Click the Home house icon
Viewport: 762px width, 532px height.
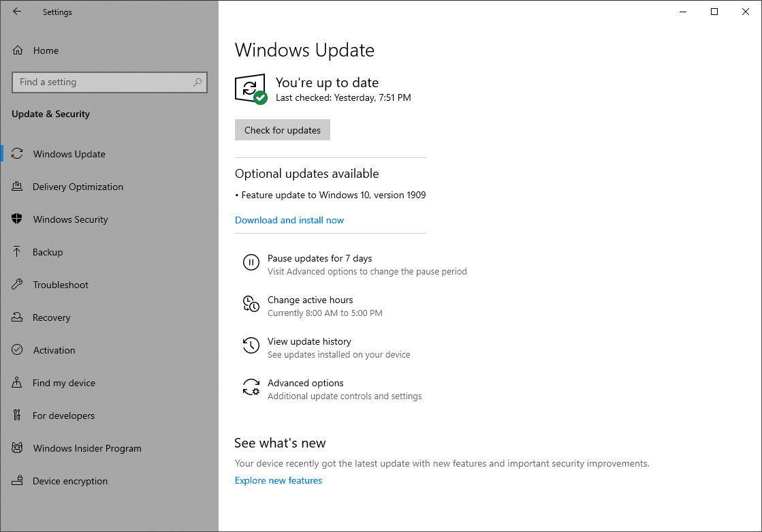18,50
